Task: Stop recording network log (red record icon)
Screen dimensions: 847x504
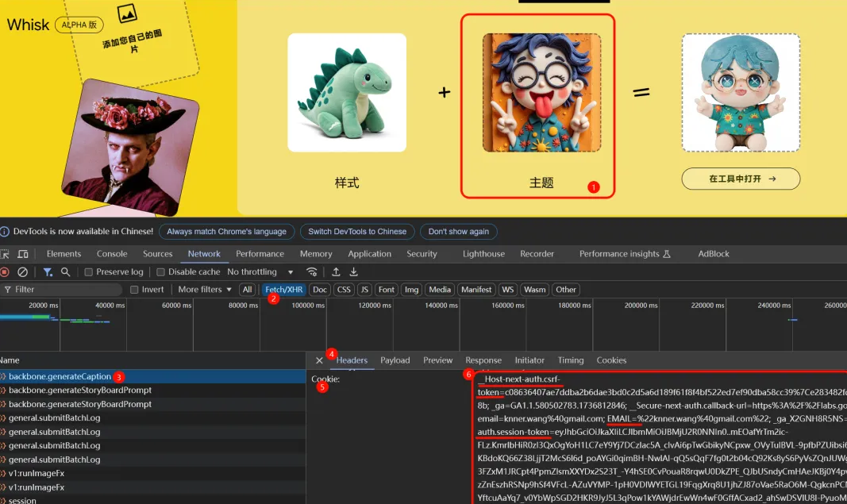Action: [x=4, y=271]
